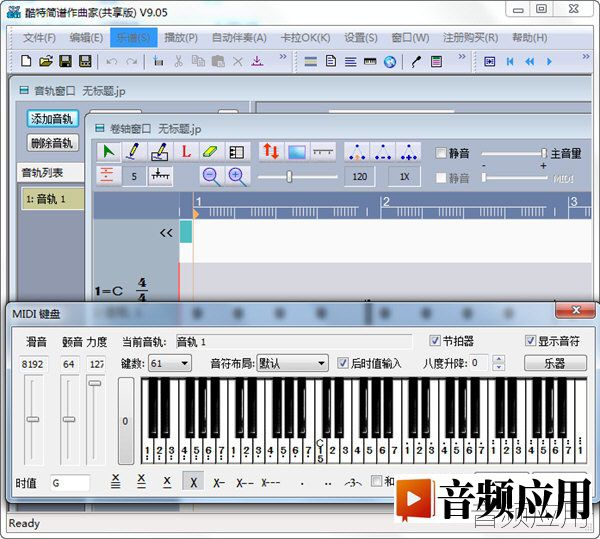Viewport: 600px width, 539px height.
Task: Undo the last action in toolbar
Action: 111,61
